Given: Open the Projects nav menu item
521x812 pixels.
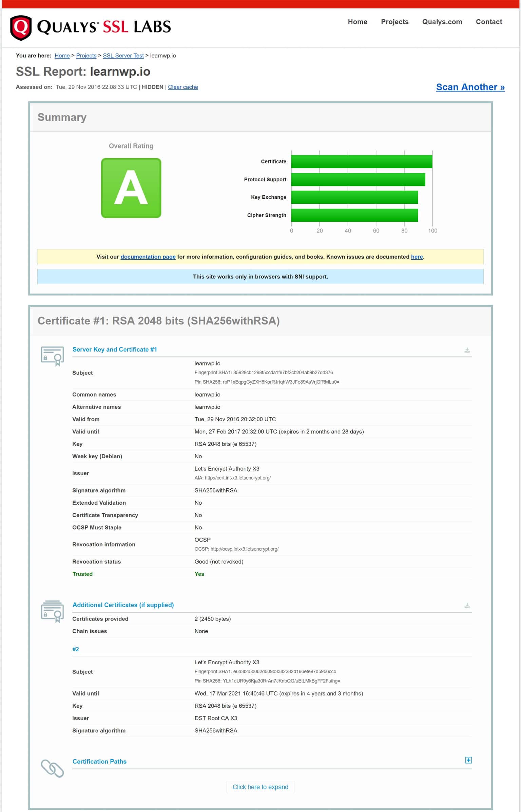Looking at the screenshot, I should (x=395, y=22).
